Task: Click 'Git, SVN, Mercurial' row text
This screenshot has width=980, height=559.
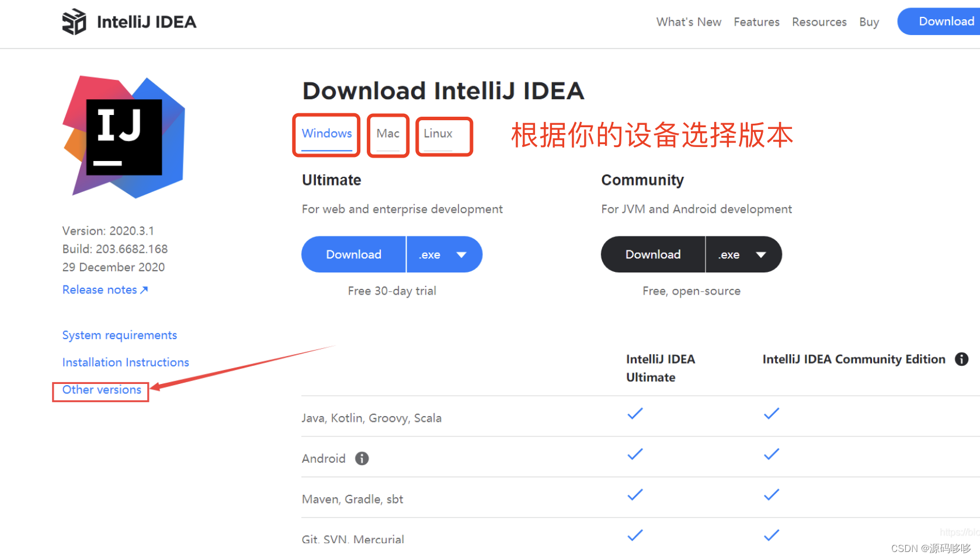Action: (353, 539)
